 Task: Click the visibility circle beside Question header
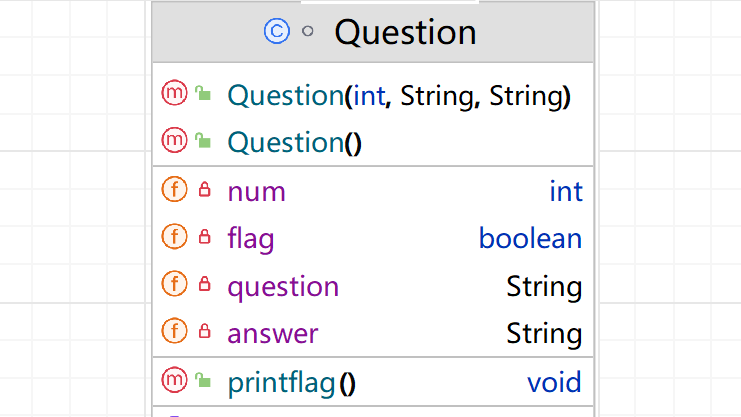[x=308, y=32]
